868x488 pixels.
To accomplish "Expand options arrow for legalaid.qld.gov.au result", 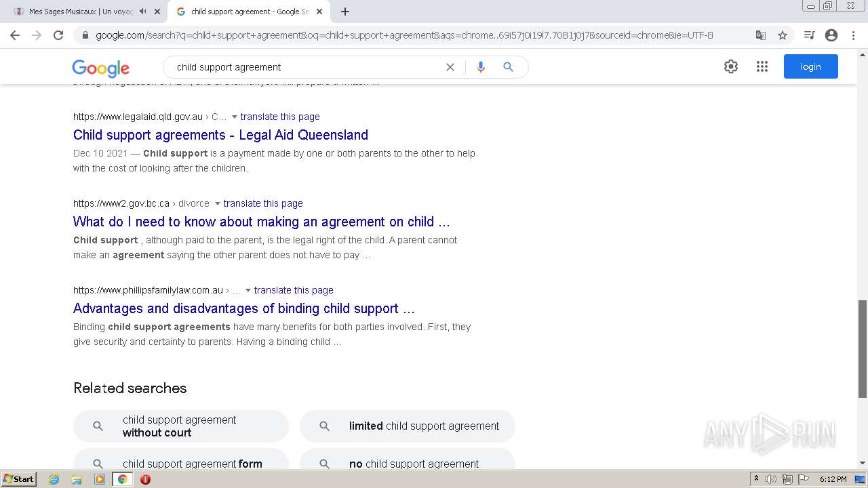I will (235, 117).
